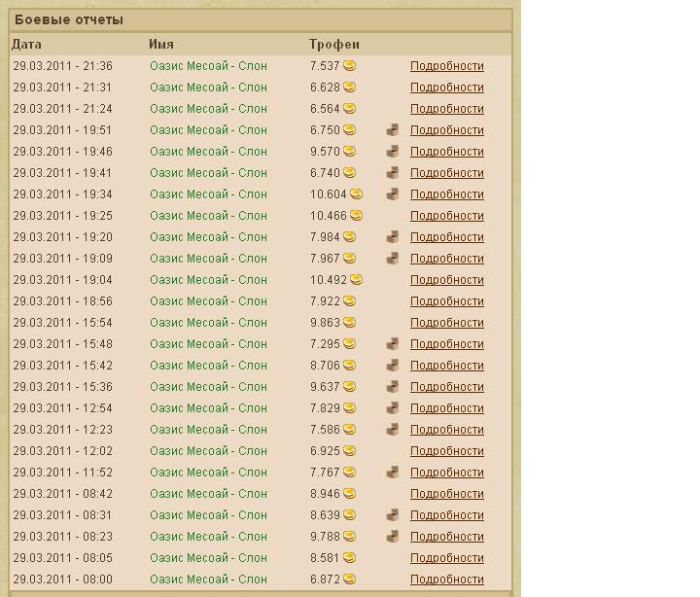Open Подробности for the 18:56 report

click(447, 301)
